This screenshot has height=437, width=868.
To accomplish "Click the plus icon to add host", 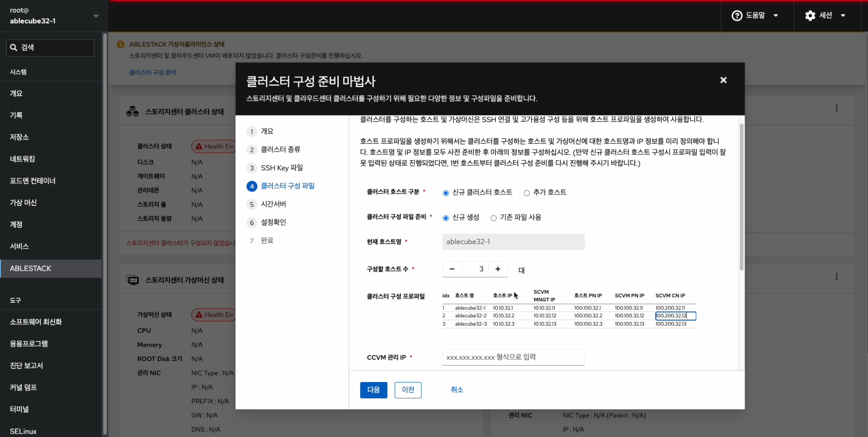I will [x=498, y=269].
